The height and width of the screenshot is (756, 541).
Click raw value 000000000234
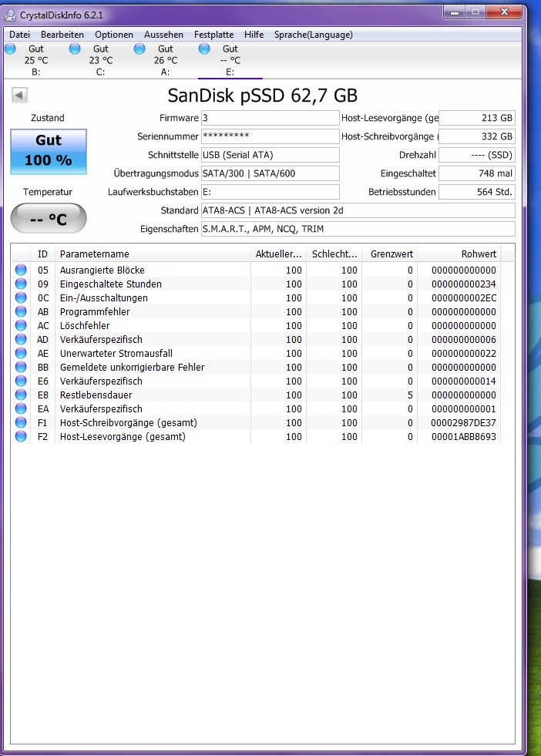click(463, 284)
